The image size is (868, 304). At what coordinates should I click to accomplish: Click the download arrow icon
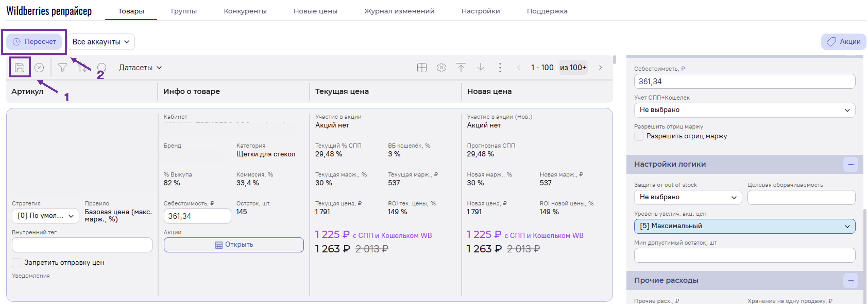point(480,68)
